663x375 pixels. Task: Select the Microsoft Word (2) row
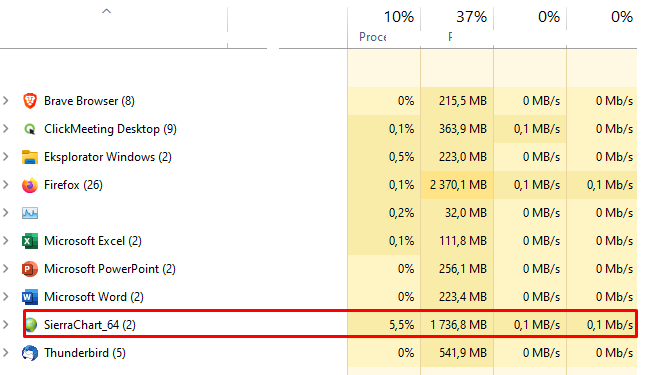(x=318, y=297)
